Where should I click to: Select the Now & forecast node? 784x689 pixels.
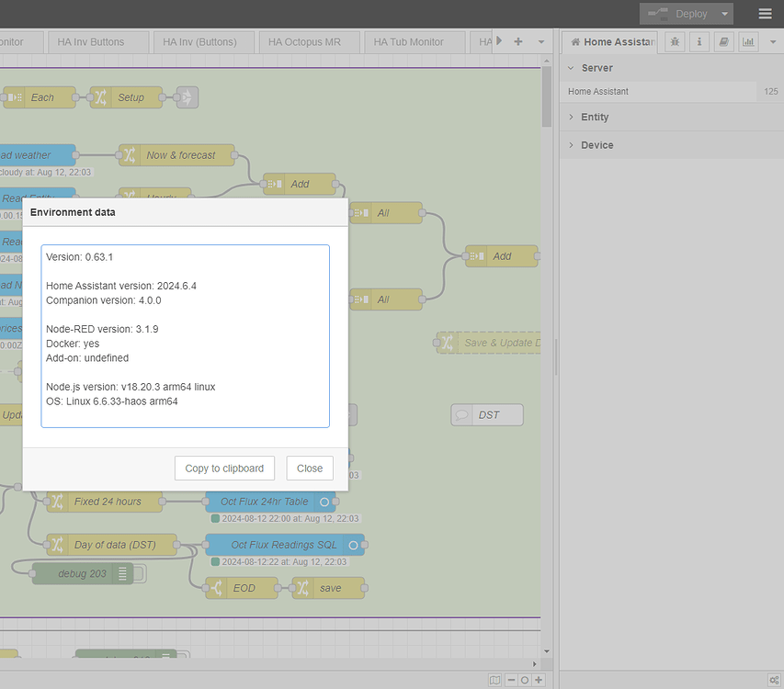click(176, 155)
